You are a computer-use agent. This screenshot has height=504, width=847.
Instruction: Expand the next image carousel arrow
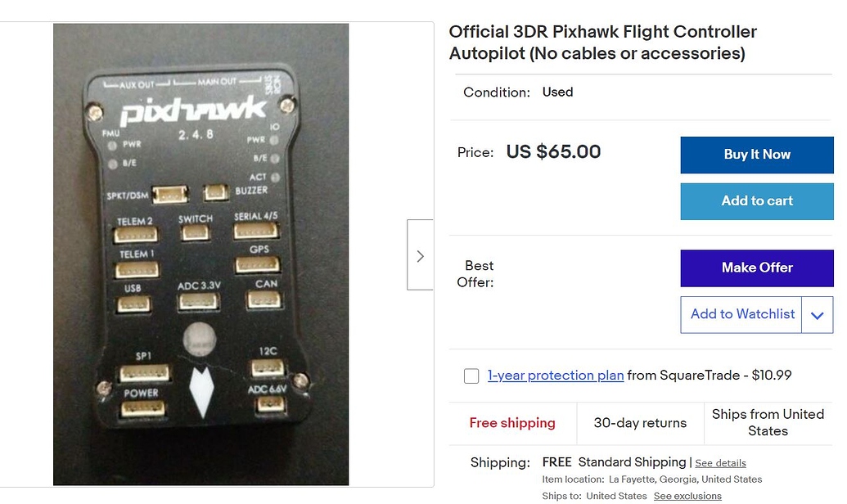click(x=420, y=254)
